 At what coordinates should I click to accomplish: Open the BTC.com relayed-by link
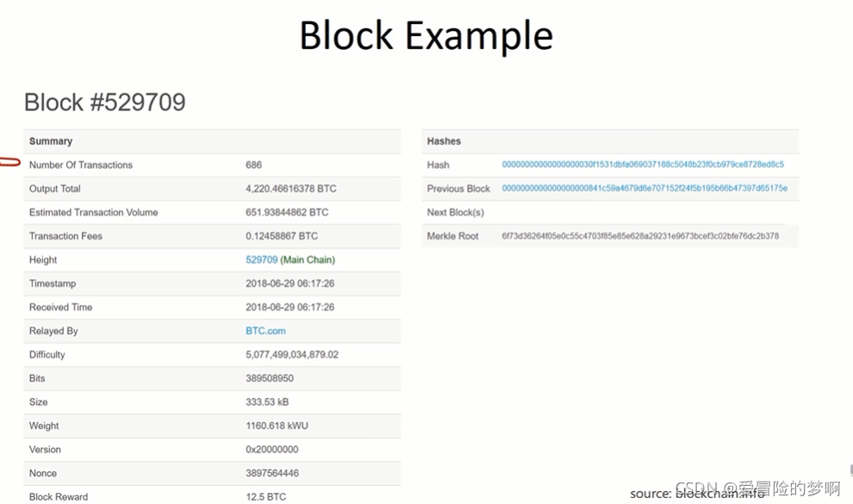pyautogui.click(x=265, y=331)
